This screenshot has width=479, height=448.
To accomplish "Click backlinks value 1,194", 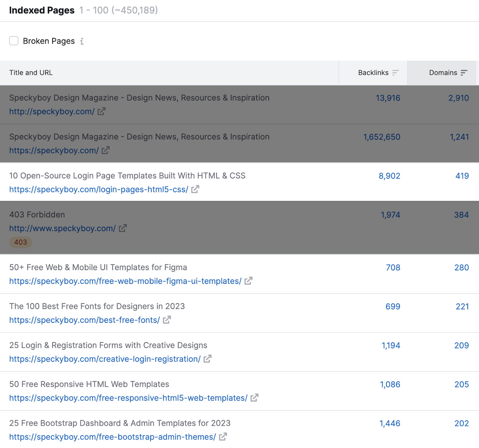I will [x=391, y=345].
